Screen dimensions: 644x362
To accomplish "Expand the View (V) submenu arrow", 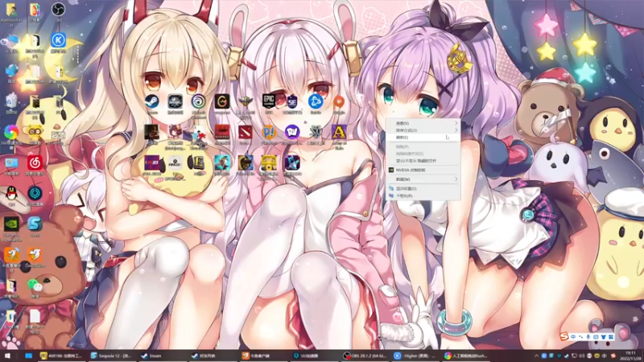I will (456, 123).
